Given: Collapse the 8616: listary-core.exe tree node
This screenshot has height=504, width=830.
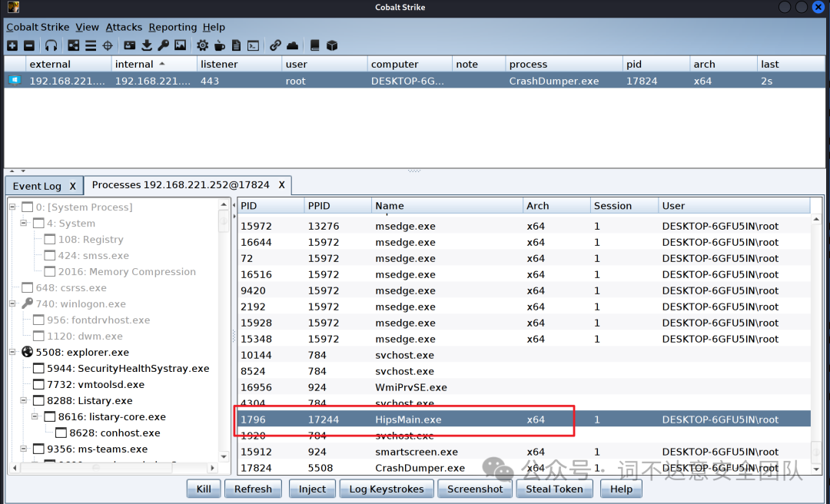Looking at the screenshot, I should click(35, 416).
